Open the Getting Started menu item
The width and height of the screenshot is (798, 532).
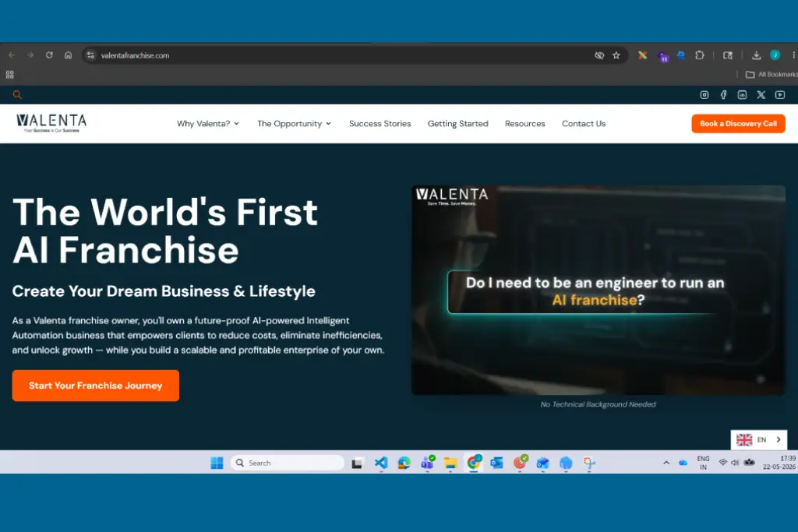(458, 124)
